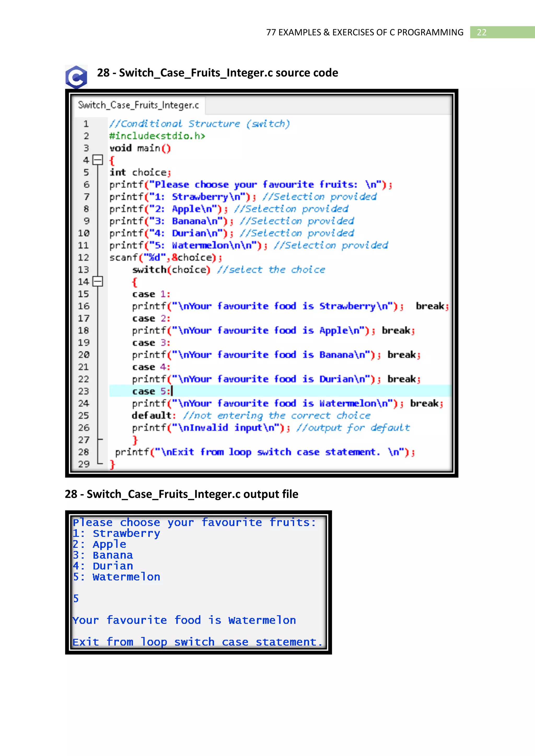The width and height of the screenshot is (535, 756).
Task: Click the highlighted case 5: line
Action: coord(280,391)
